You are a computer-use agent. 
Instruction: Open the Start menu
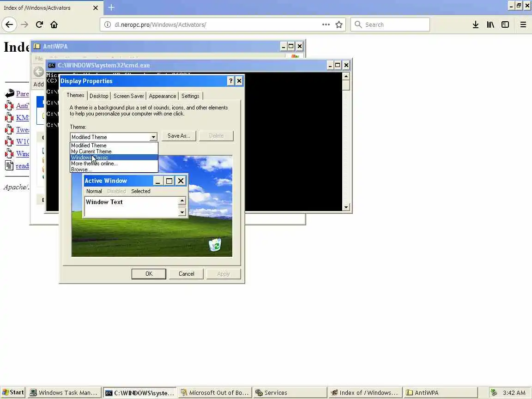tap(13, 393)
